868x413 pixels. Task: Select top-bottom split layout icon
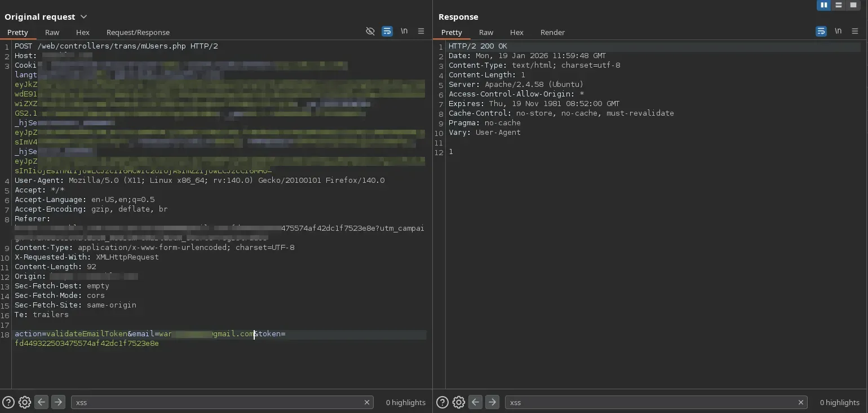point(839,5)
